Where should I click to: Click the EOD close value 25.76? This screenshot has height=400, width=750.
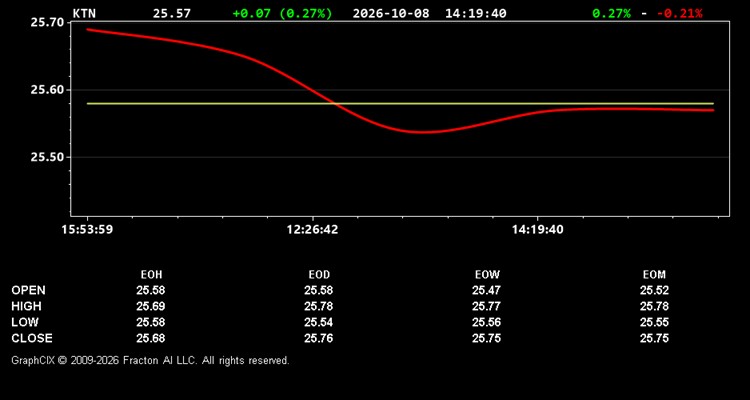[x=319, y=338]
